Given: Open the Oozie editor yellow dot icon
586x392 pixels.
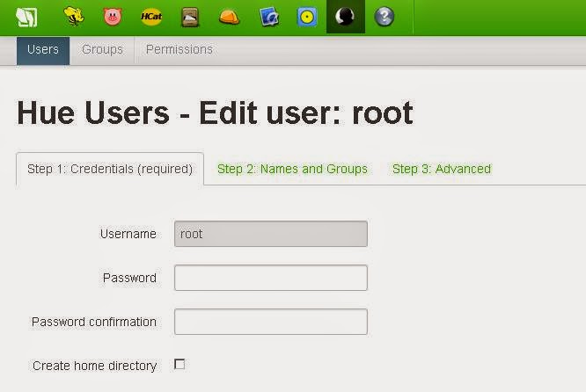Looking at the screenshot, I should [x=307, y=18].
